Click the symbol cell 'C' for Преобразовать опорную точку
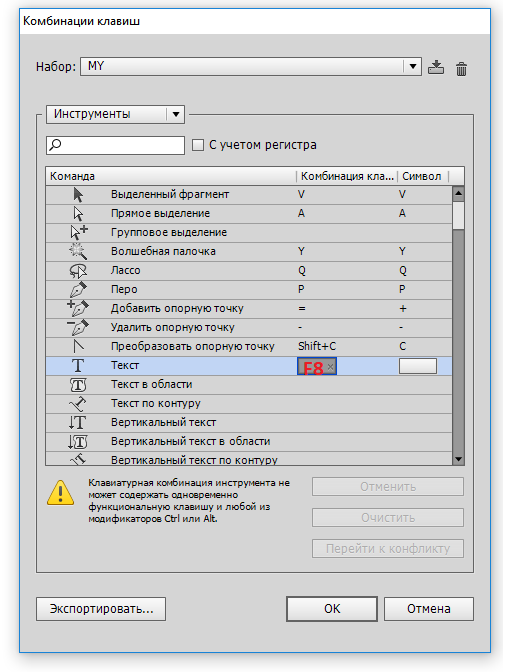 (x=402, y=346)
